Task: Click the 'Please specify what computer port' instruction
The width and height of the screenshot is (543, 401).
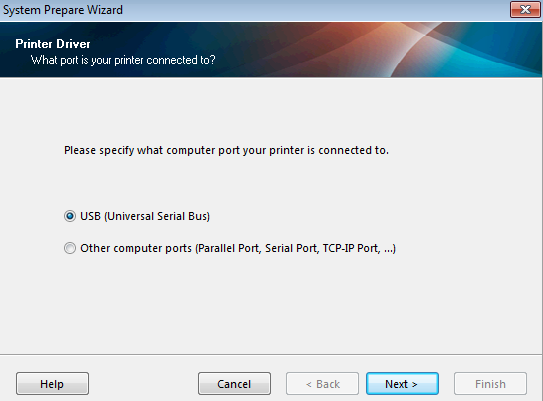Action: [226, 150]
